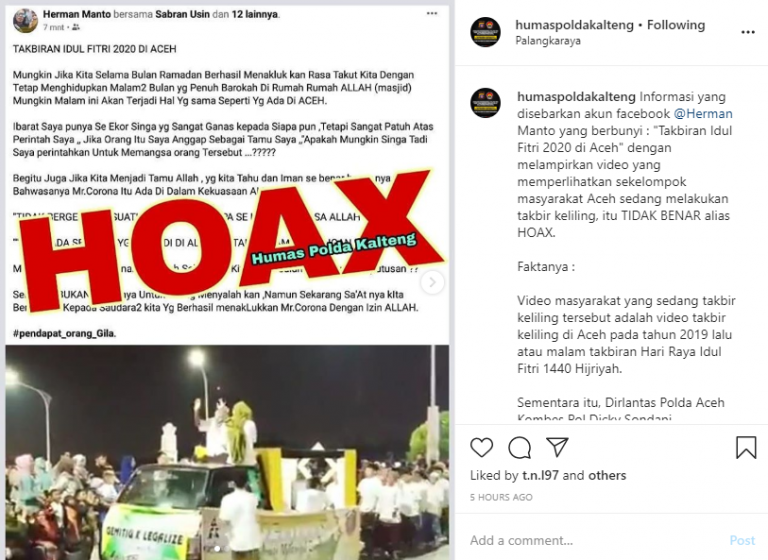Like the post with the heart icon
The height and width of the screenshot is (560, 768).
481,447
